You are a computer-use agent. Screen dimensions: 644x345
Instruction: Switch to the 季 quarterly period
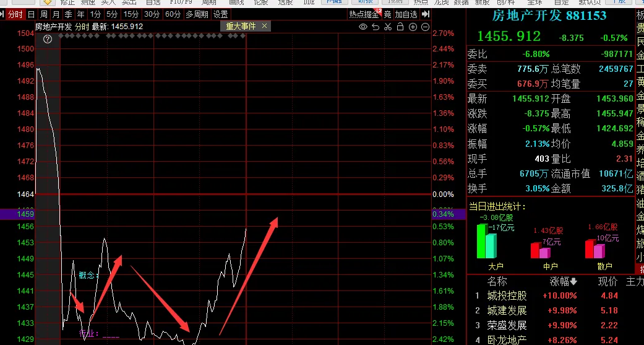[68, 15]
